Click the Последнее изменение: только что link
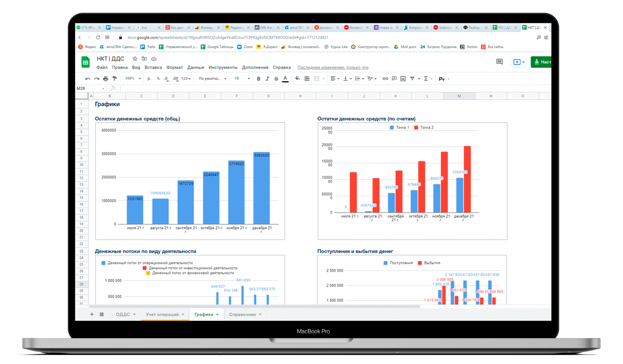 click(x=333, y=67)
